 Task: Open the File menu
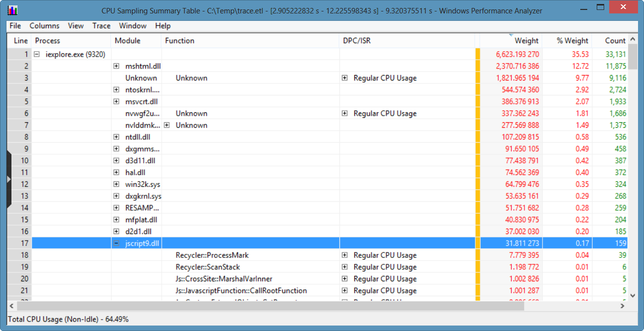pos(15,26)
